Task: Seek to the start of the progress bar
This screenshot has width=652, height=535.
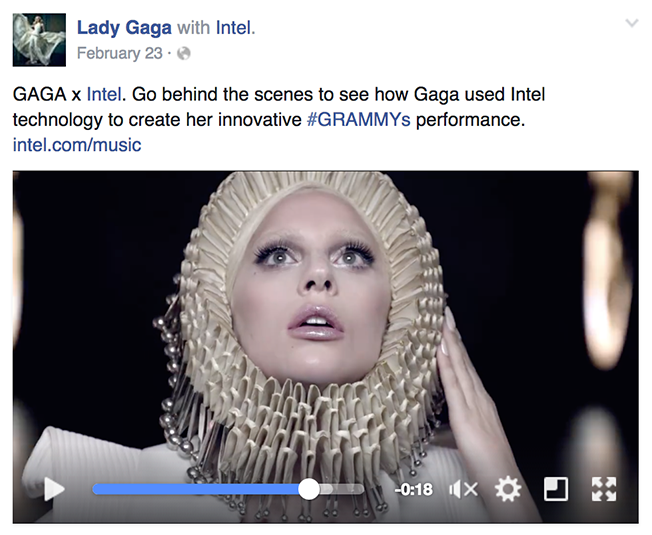Action: 96,489
